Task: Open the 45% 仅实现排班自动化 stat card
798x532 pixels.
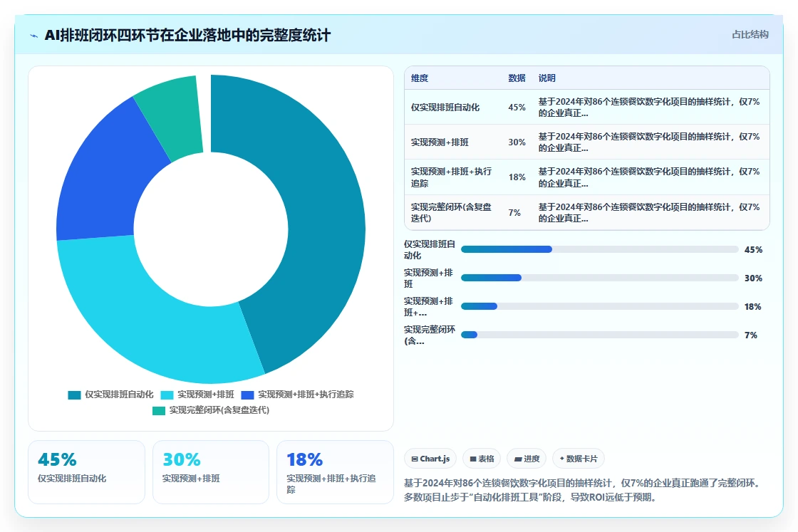Action: (86, 472)
